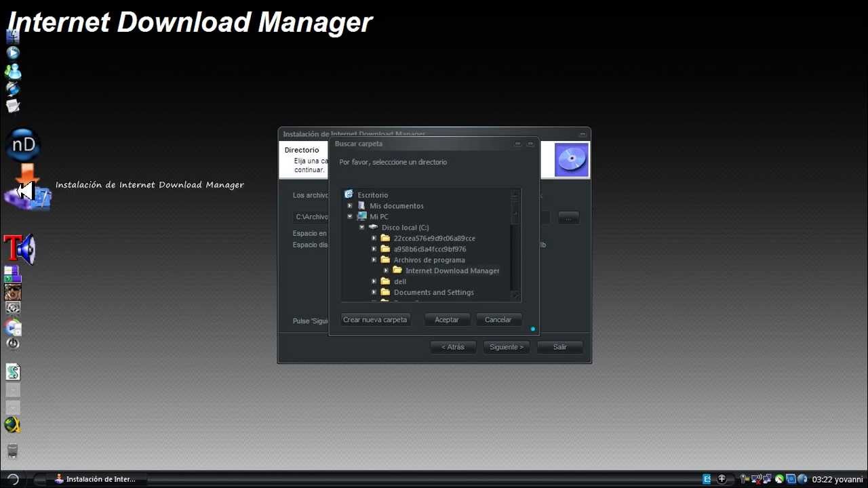Go back with the < Atrás button
Viewport: 868px width, 488px height.
click(453, 347)
